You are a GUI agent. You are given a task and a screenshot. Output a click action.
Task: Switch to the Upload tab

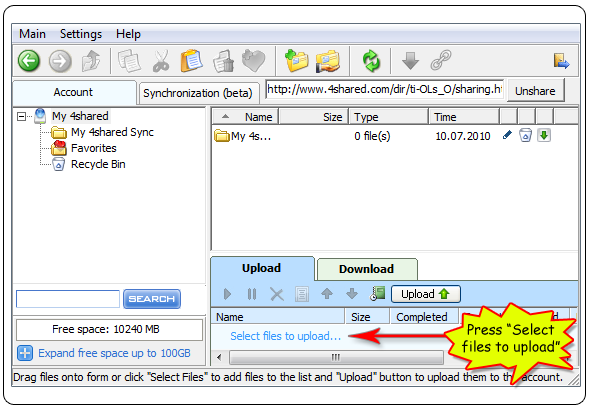pyautogui.click(x=262, y=268)
